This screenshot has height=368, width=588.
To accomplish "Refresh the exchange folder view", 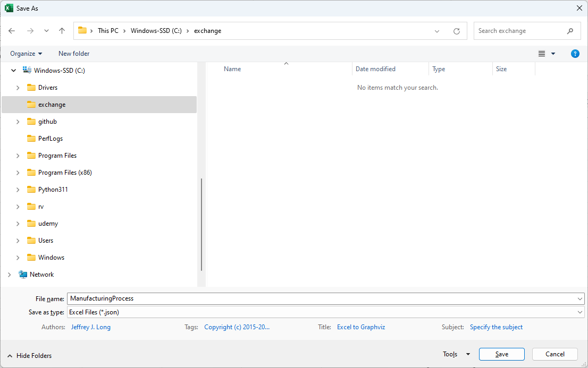I will pos(456,31).
